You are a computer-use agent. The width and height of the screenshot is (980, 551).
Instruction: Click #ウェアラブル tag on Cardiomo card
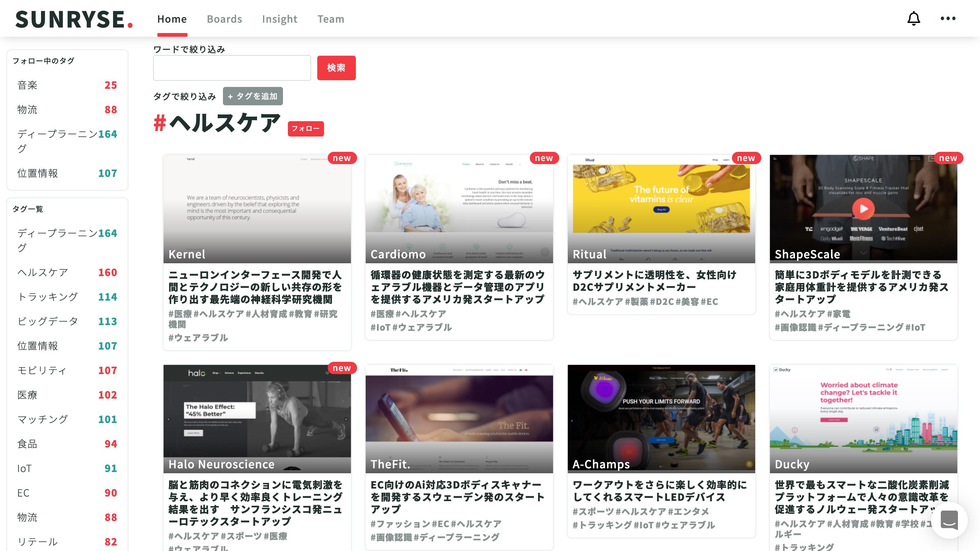point(422,328)
